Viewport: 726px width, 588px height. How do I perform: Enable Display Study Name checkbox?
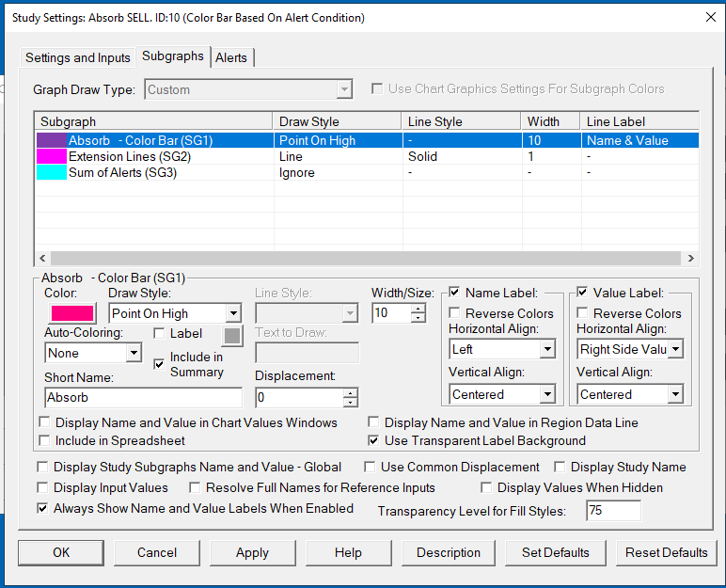tap(560, 467)
